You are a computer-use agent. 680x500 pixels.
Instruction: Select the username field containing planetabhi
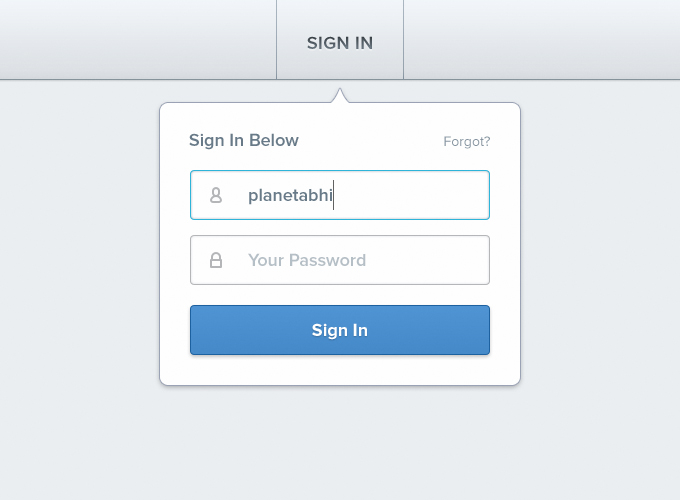coord(340,195)
